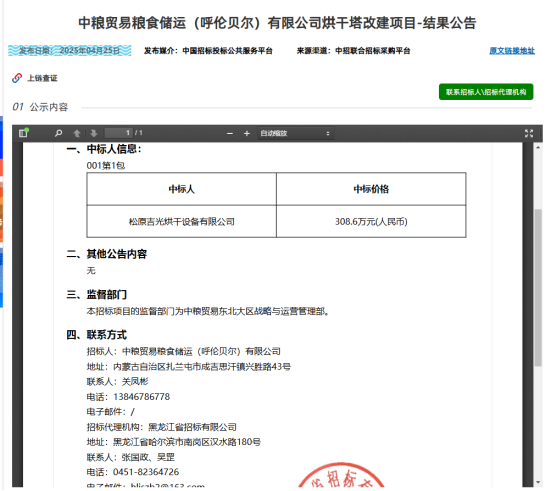Toggle the PDF viewer sidebar
551x491 pixels.
(24, 134)
